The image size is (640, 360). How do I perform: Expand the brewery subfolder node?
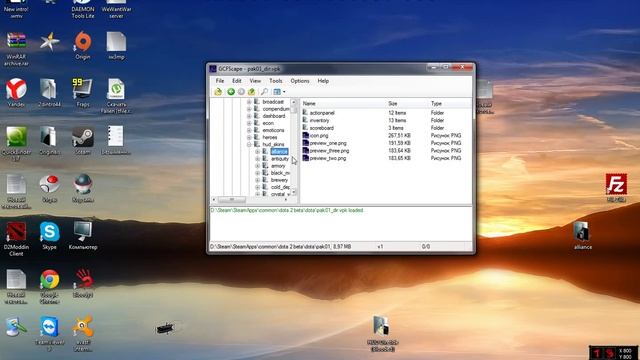(x=258, y=180)
